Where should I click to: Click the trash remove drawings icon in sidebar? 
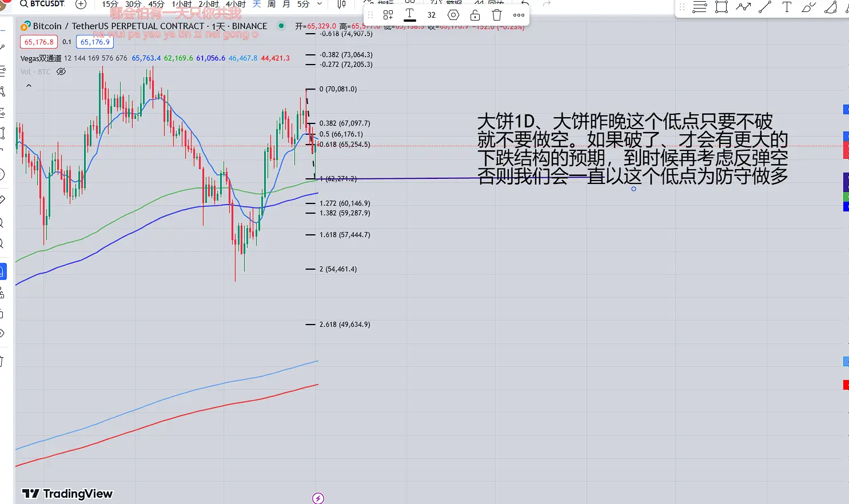coord(2,361)
